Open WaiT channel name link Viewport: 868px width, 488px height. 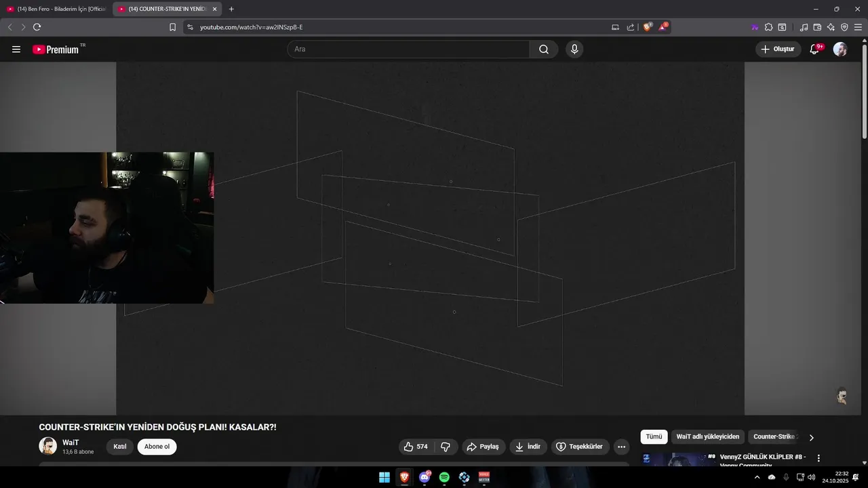pos(71,443)
